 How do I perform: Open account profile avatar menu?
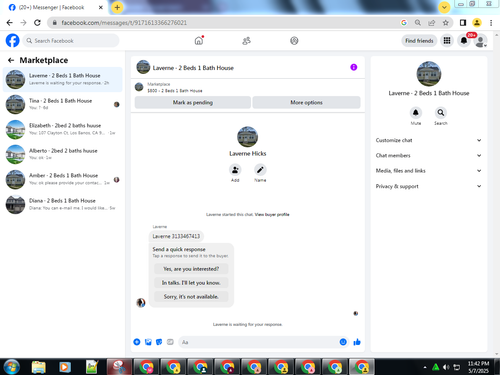480,41
